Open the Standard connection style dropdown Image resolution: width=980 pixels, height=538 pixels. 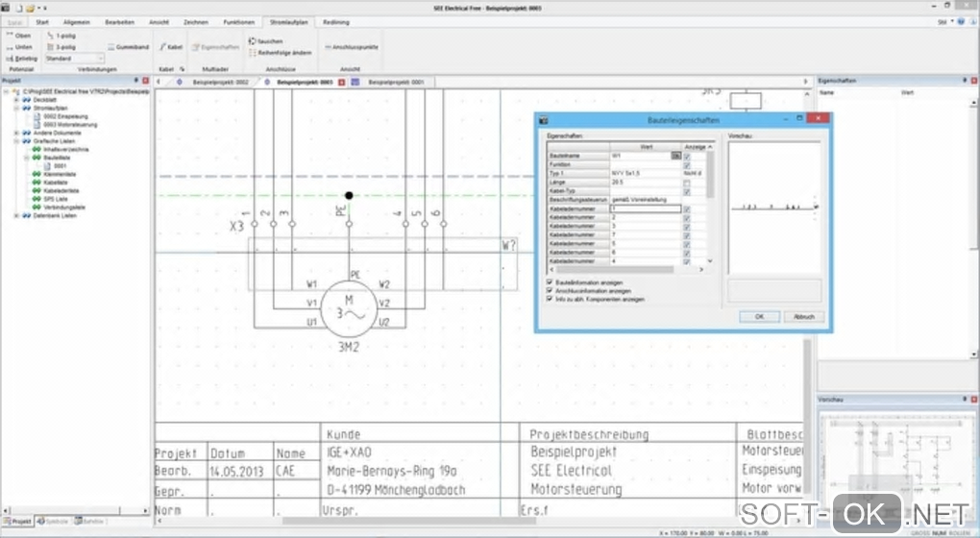101,58
